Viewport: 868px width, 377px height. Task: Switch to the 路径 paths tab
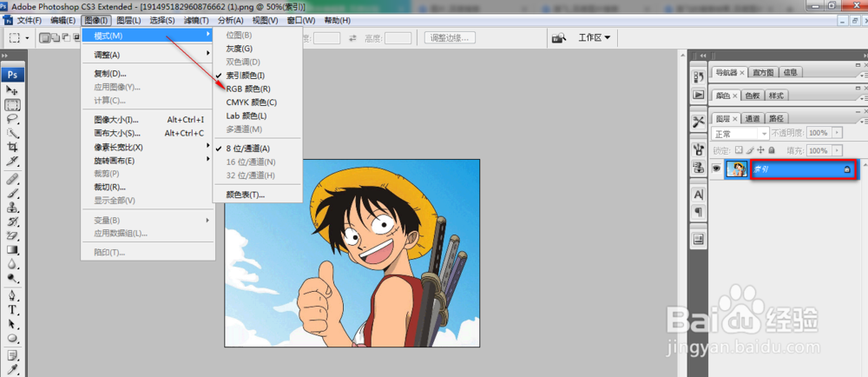pyautogui.click(x=777, y=118)
